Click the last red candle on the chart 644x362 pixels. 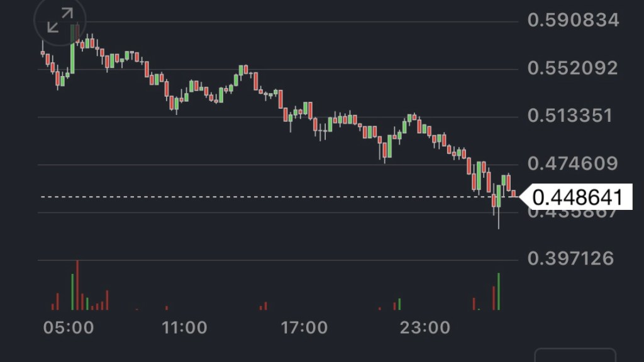(514, 194)
